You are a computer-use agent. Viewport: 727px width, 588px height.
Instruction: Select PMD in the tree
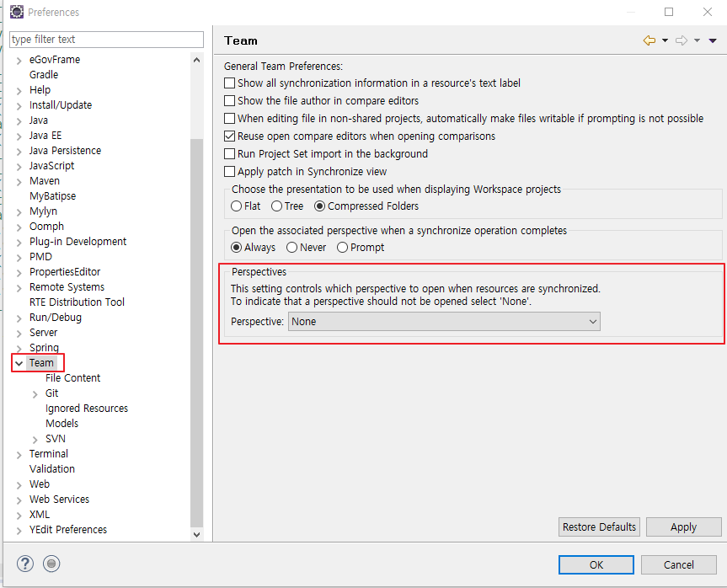(x=40, y=257)
